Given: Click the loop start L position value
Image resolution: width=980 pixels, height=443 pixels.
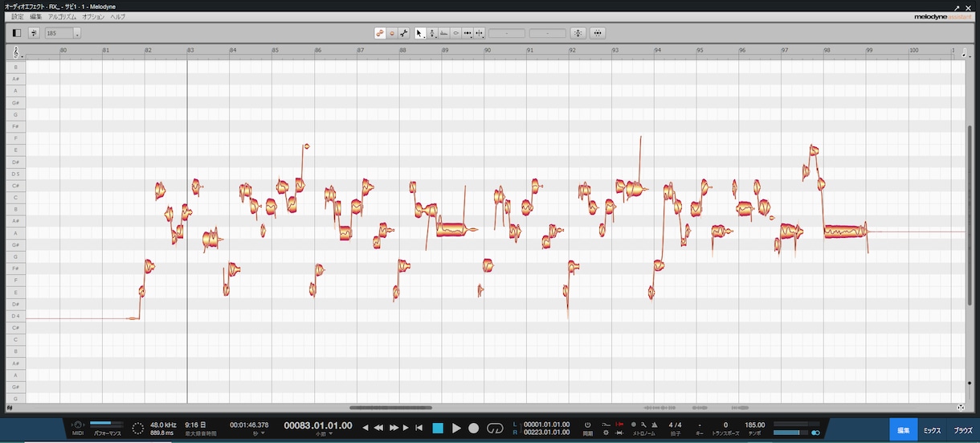Looking at the screenshot, I should point(546,424).
